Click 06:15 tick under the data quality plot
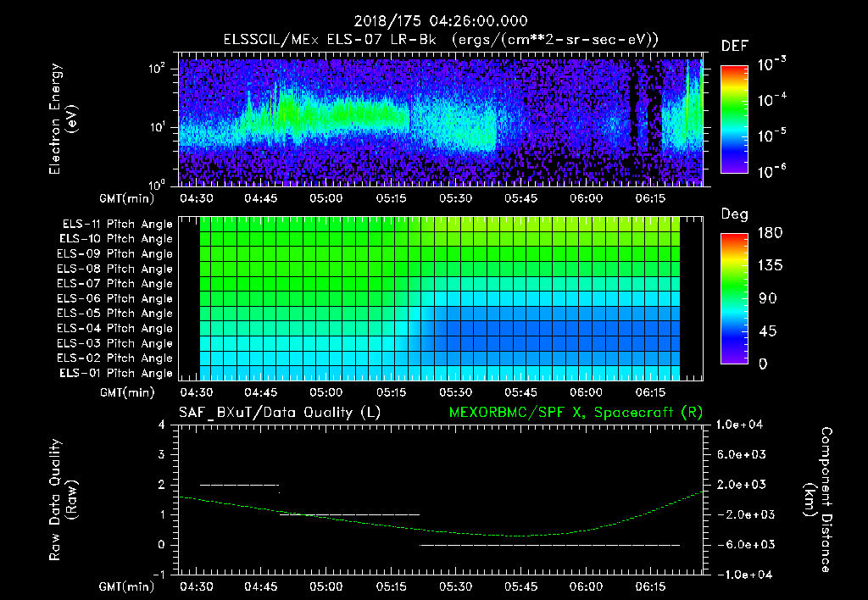 pos(650,586)
